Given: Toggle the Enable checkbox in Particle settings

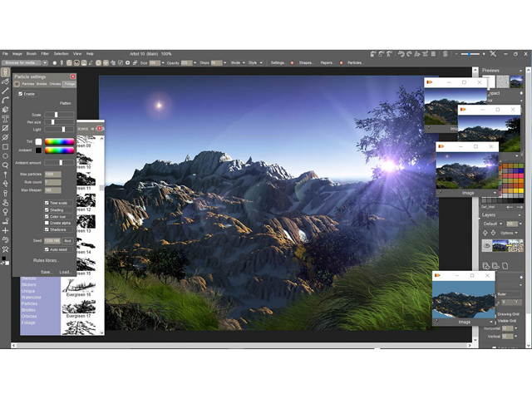Looking at the screenshot, I should point(20,94).
